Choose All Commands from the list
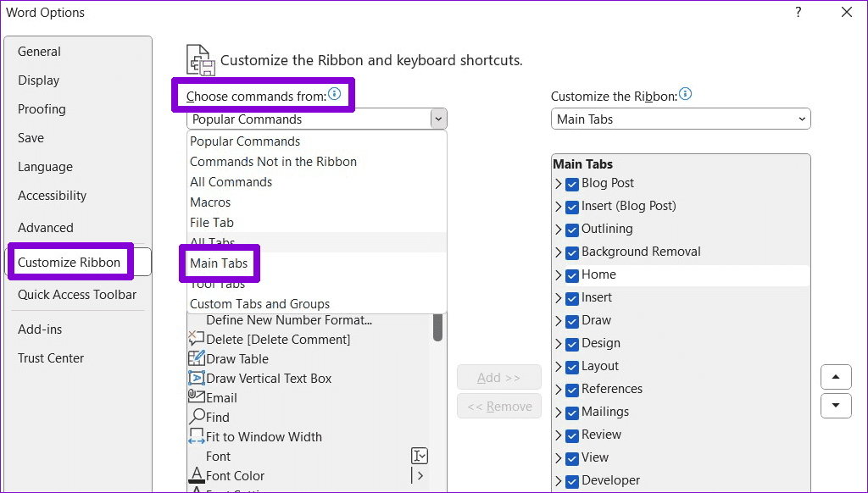Viewport: 868px width, 493px height. click(317, 182)
